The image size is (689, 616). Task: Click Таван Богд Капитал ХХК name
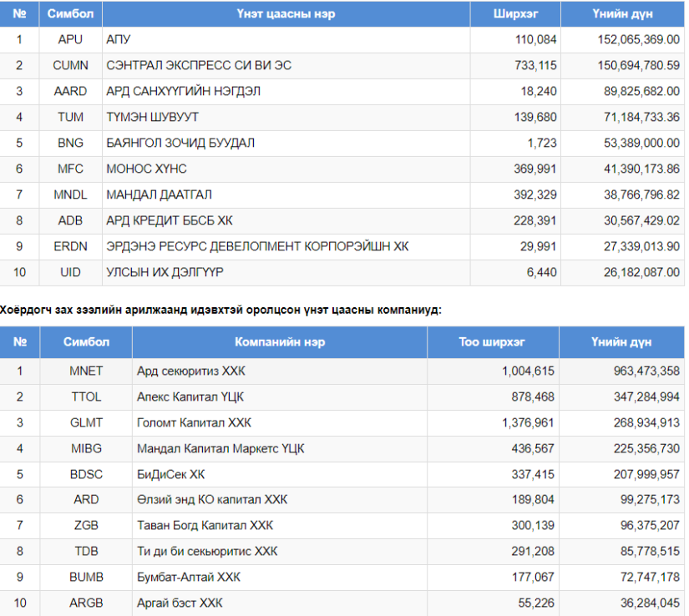click(205, 526)
